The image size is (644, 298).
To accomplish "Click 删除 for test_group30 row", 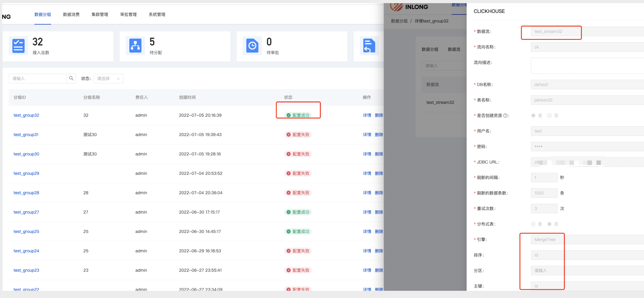I will (379, 154).
